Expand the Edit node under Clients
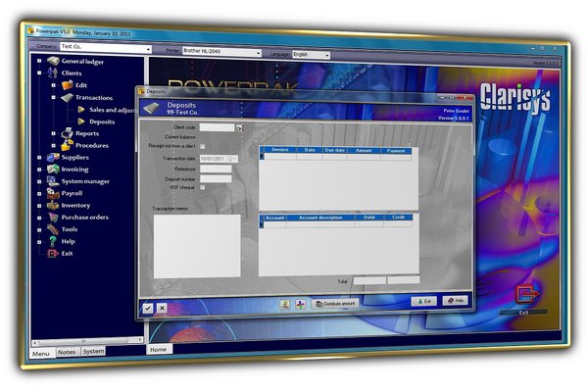Viewport: 588px width, 392px height. [x=53, y=85]
